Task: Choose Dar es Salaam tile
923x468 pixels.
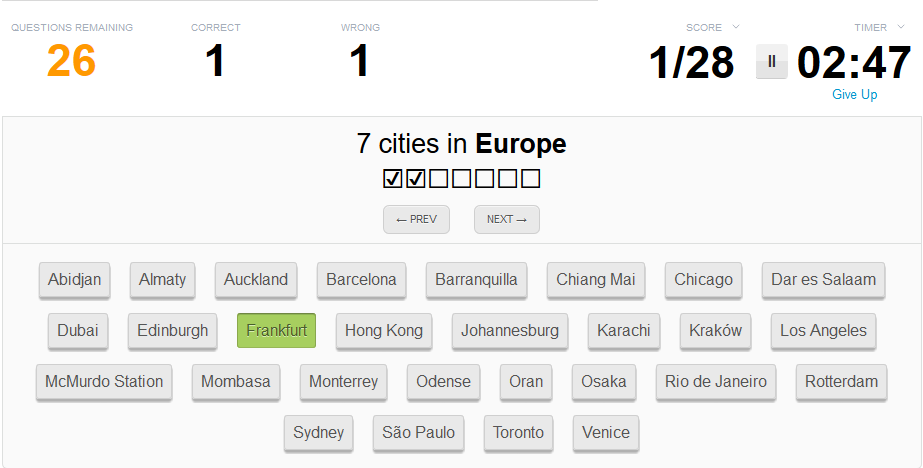Action: (824, 280)
